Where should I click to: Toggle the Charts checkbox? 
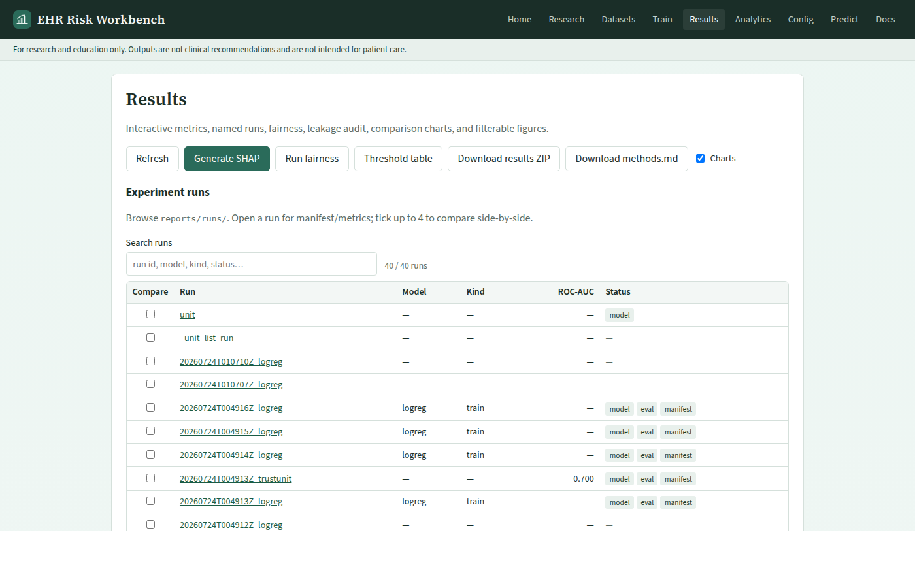tap(700, 159)
